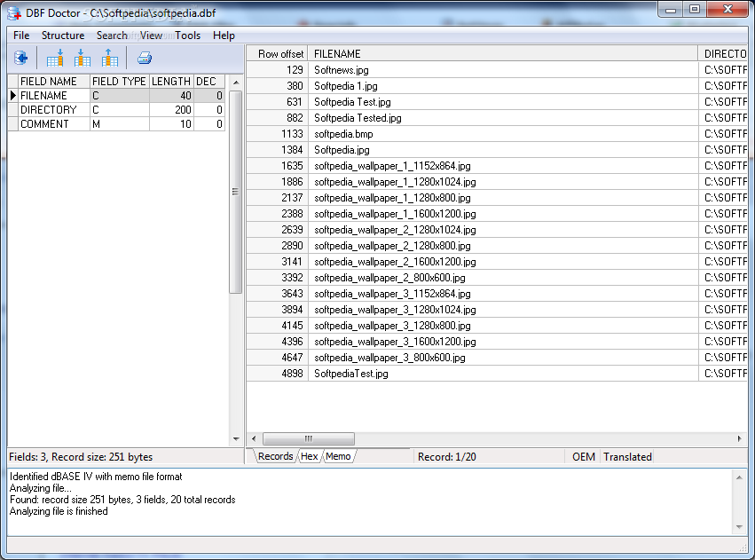Open the Help menu
The width and height of the screenshot is (755, 560).
[224, 35]
